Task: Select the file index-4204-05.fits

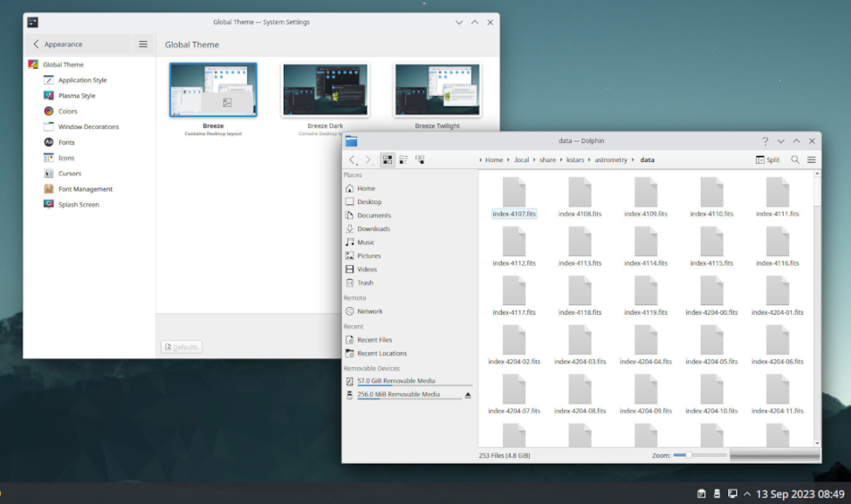Action: (711, 345)
